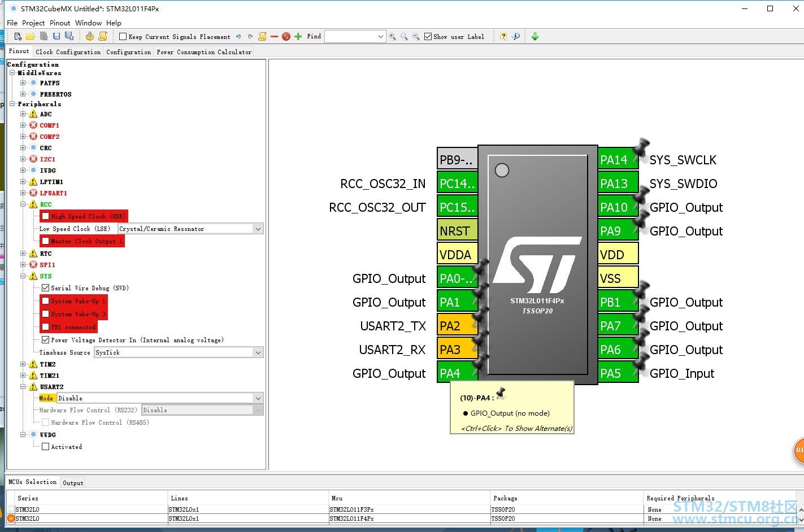
Task: Enable High Speed Clock (HSE) checkbox
Action: [46, 216]
